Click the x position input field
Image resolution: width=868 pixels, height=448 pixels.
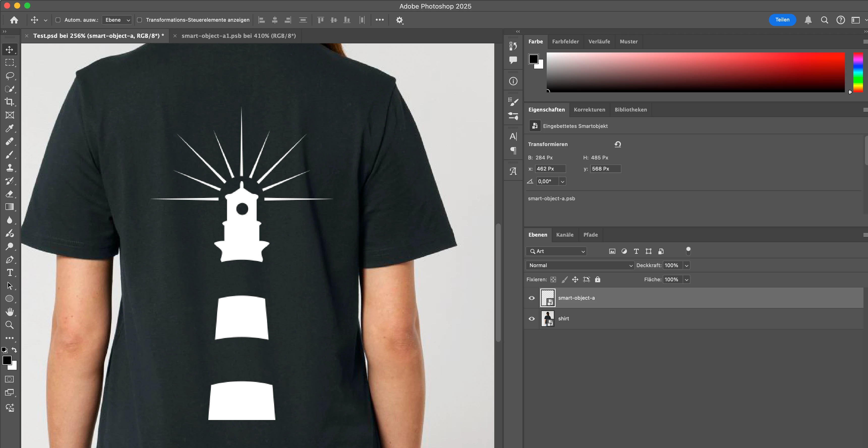coord(550,169)
